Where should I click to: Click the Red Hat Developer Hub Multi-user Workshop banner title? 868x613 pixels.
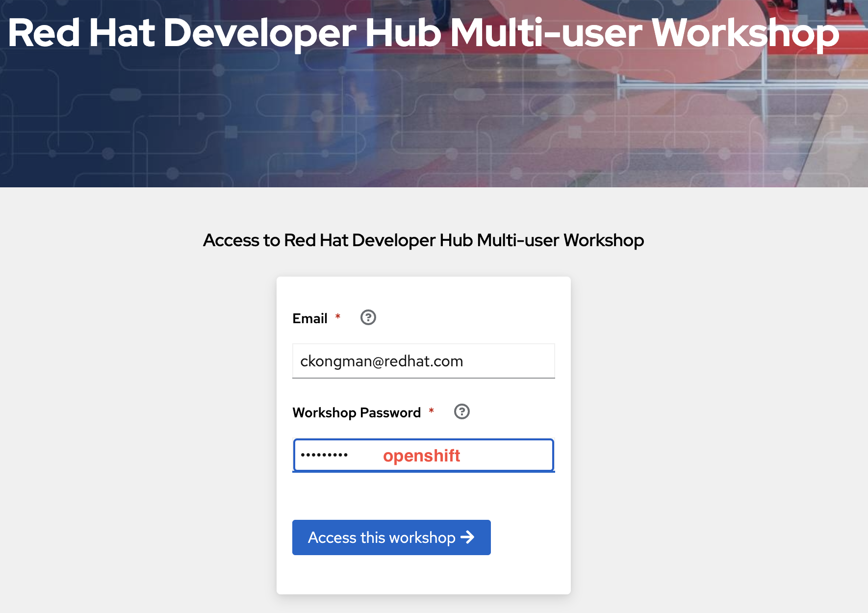424,33
